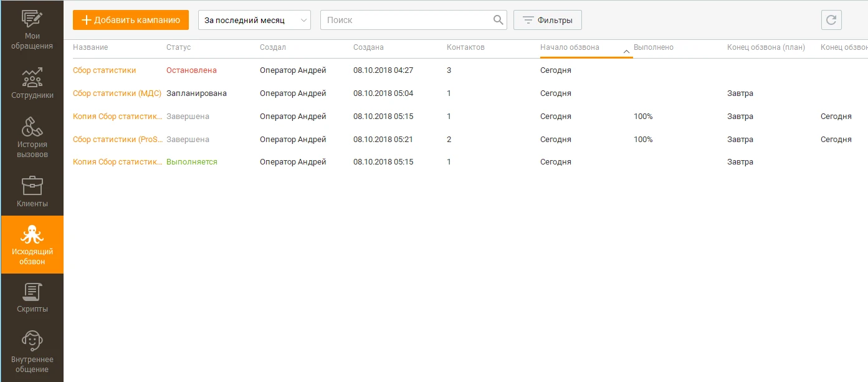Open the Сбор статистики (ProS campaign
The image size is (868, 382).
tap(117, 140)
